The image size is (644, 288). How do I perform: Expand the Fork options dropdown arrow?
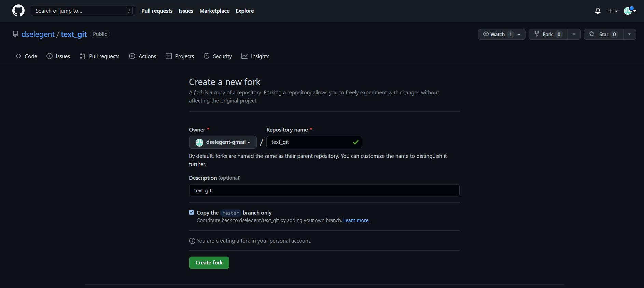pyautogui.click(x=574, y=34)
